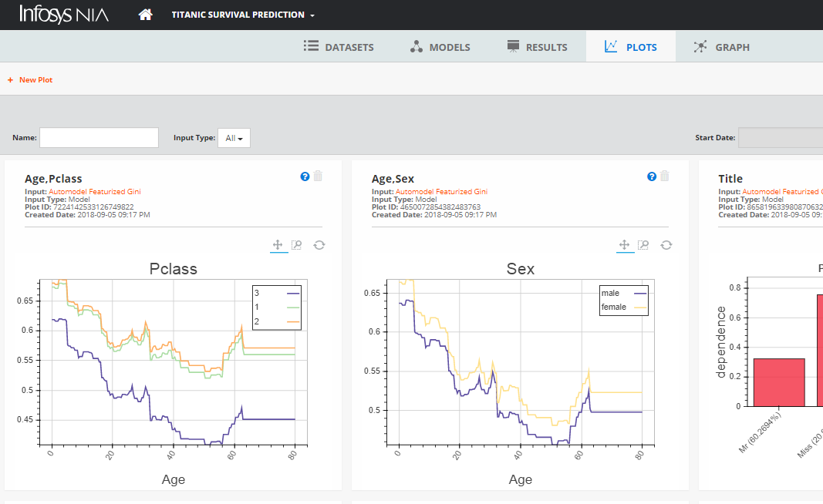Switch to the Models tab
The image size is (823, 504).
coord(440,47)
